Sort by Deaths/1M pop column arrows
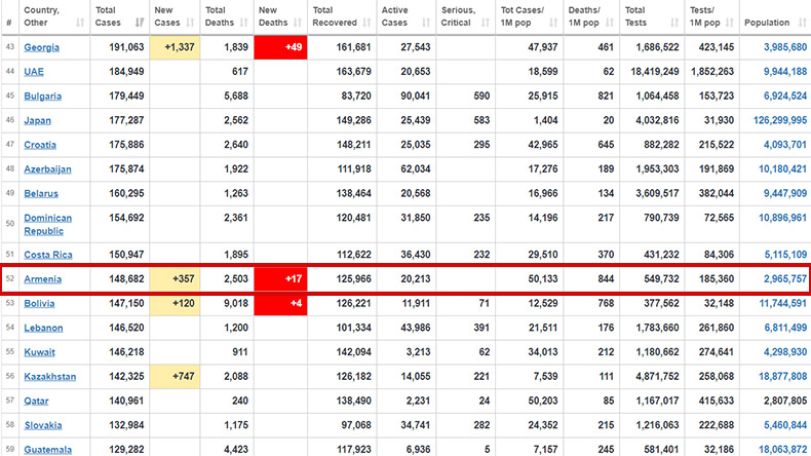Viewport: 811px width, 456px height. pyautogui.click(x=609, y=22)
